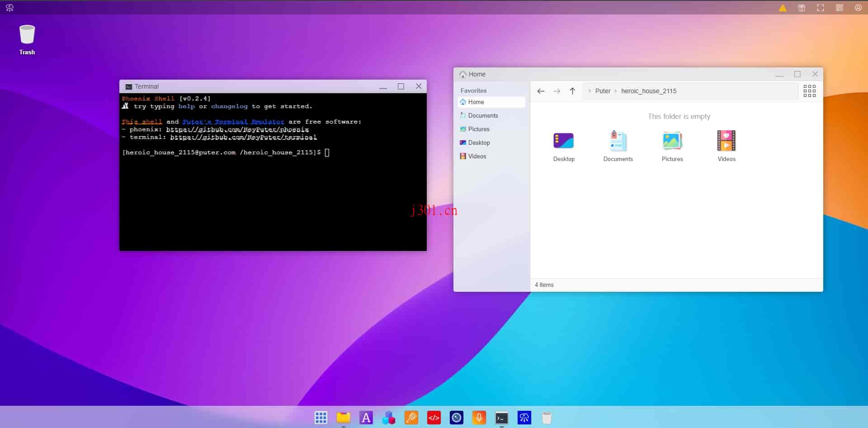This screenshot has height=428, width=868.
Task: Click the yellow warning triangle in top bar
Action: [x=783, y=8]
